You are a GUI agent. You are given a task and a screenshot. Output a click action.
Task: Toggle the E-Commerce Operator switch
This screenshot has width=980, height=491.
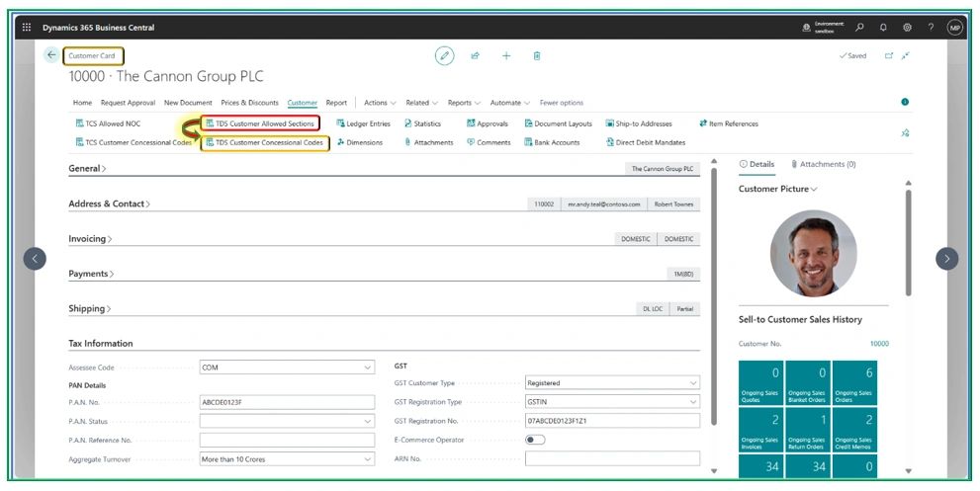click(535, 440)
